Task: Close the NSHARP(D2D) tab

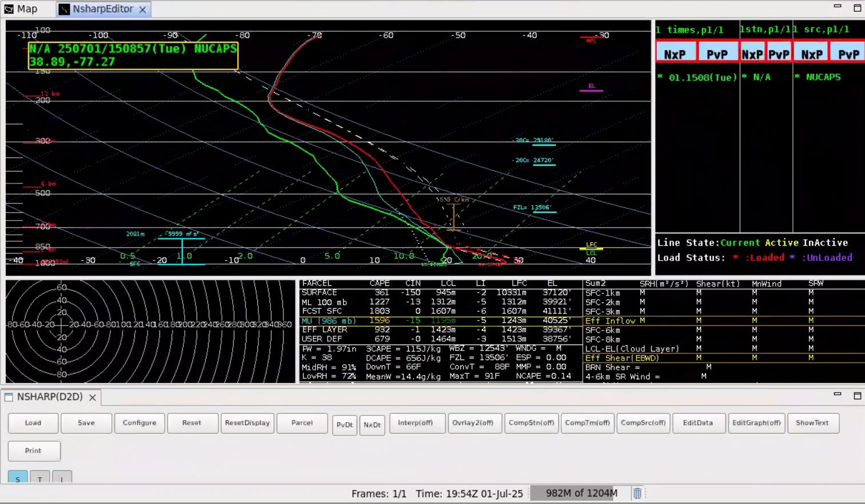Action: (x=92, y=397)
